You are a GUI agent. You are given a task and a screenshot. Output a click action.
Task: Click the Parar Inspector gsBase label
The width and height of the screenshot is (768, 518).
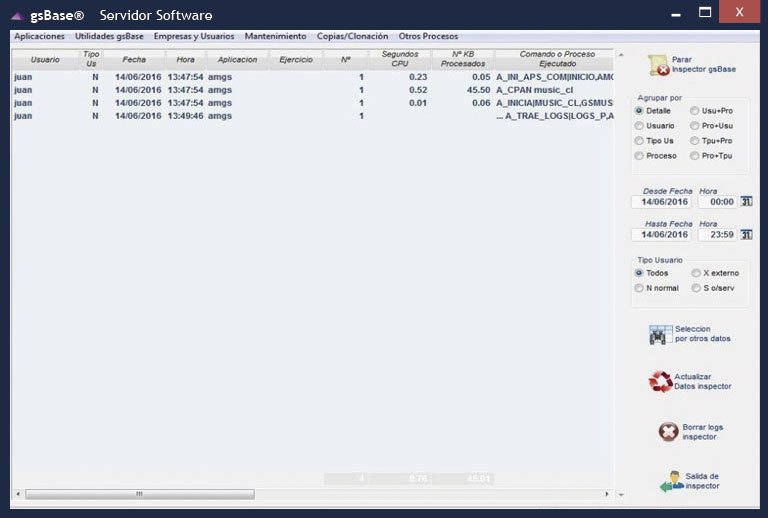[x=704, y=64]
